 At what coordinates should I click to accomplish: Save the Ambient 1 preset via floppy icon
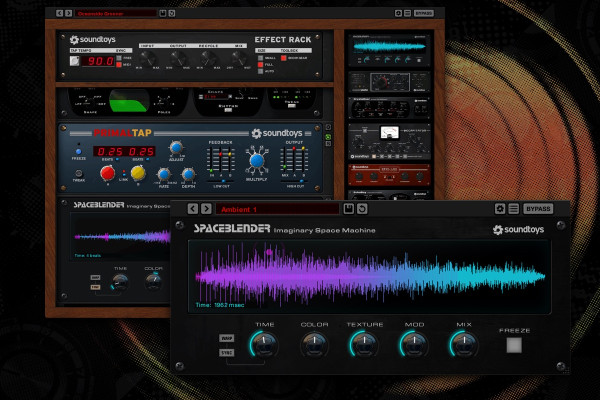(x=348, y=209)
